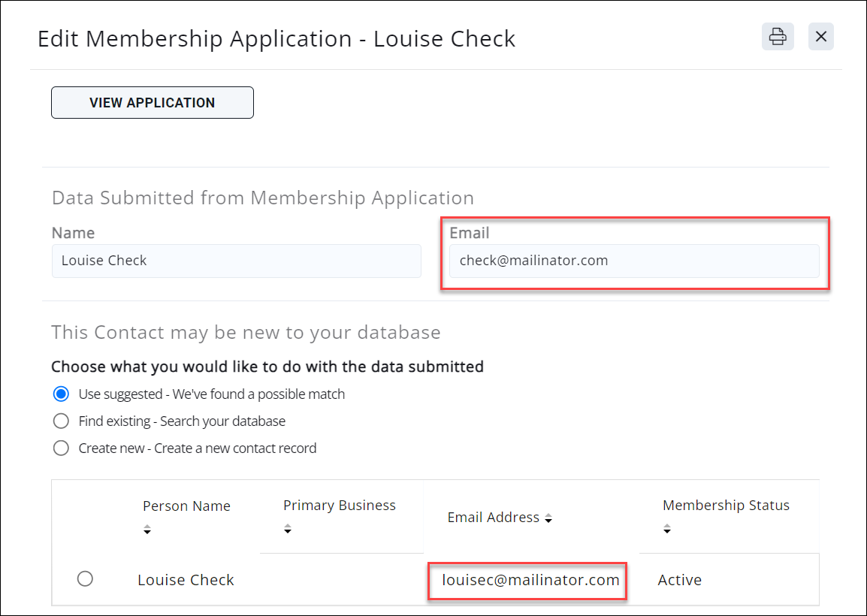Click the Active membership status cell

(679, 580)
